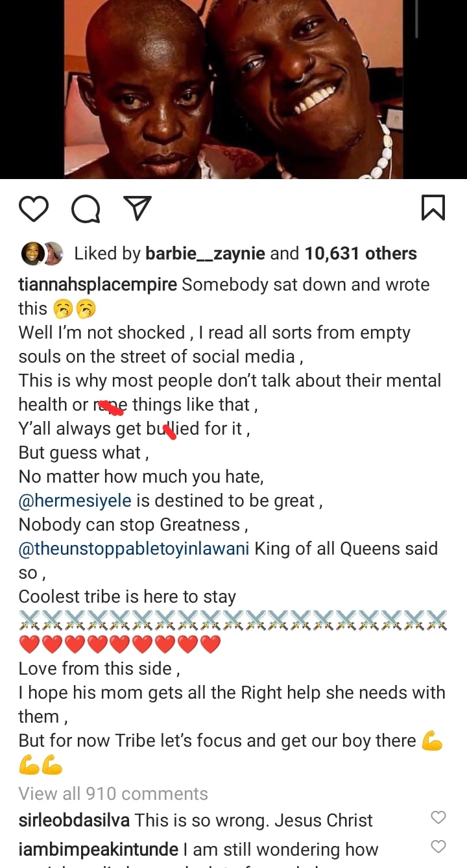The image size is (467, 868).
Task: Like the post with the heart icon
Action: (x=34, y=208)
